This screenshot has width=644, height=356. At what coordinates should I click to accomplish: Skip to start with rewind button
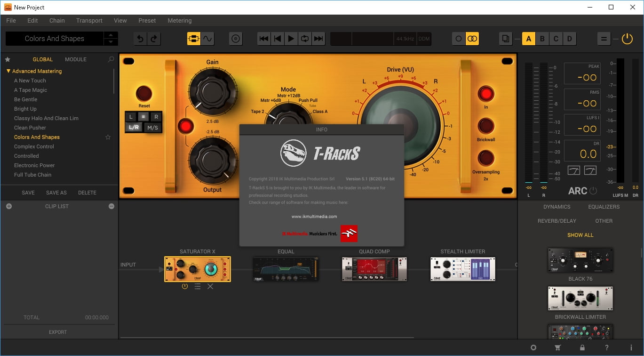point(264,39)
